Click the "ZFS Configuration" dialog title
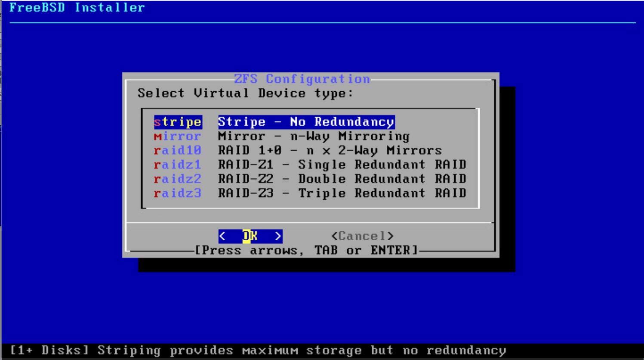Viewport: 644px width, 360px height. [302, 79]
